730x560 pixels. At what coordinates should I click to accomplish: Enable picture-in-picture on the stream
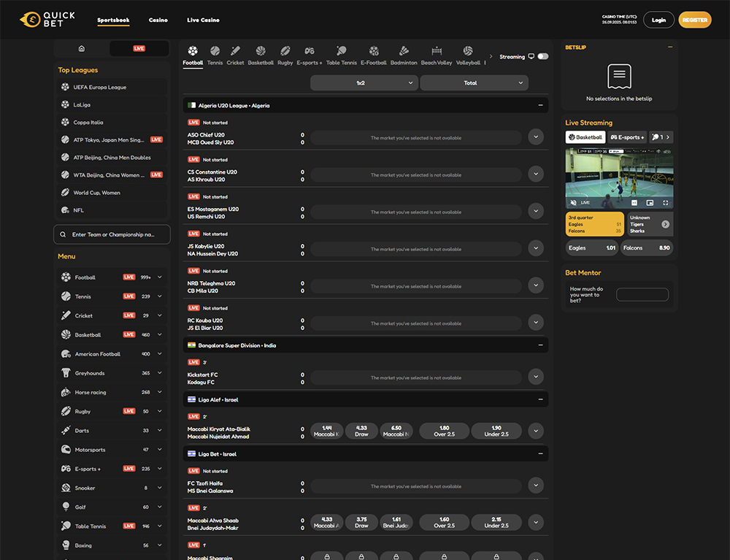point(650,202)
